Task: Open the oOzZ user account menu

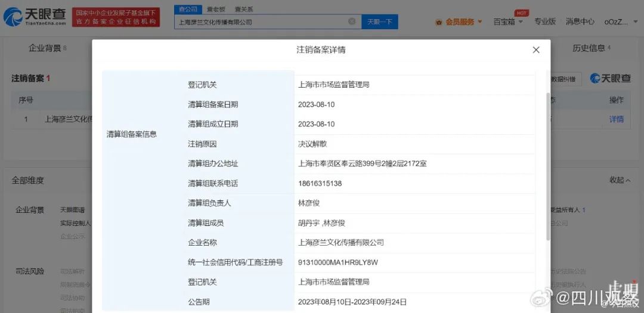Action: tap(621, 22)
